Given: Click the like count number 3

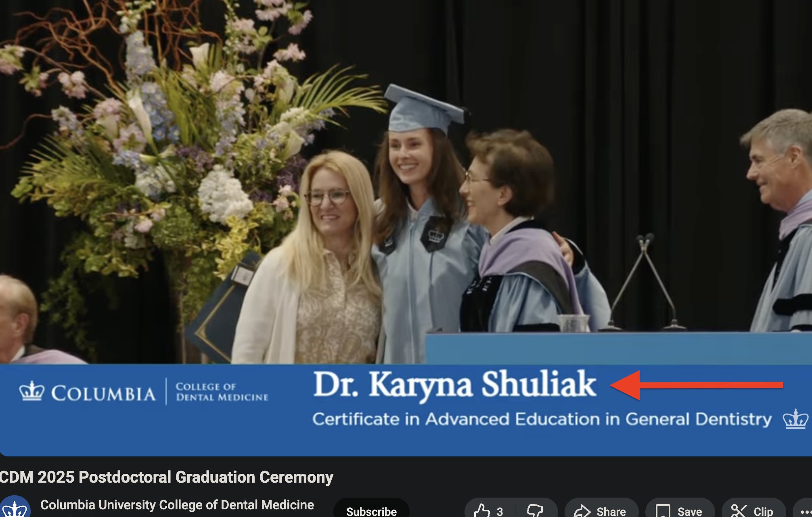Looking at the screenshot, I should point(500,511).
